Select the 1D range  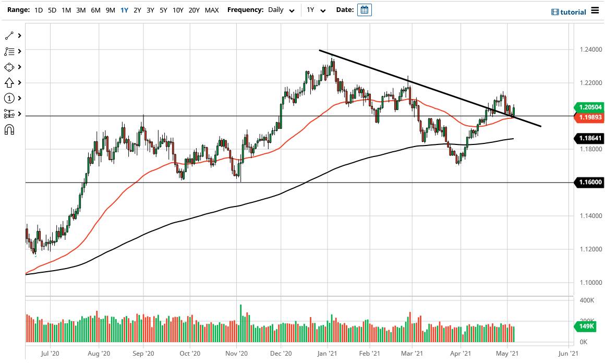[x=38, y=10]
